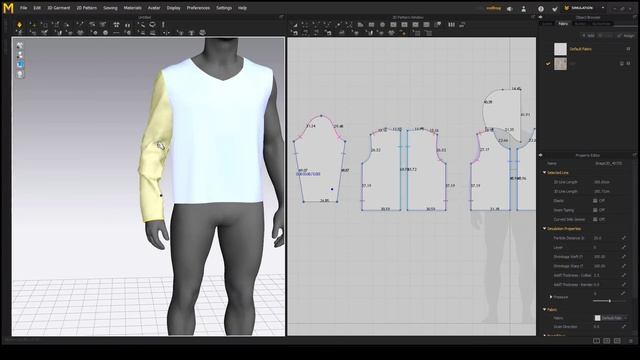
Task: Click the blue highlighted icon in 3D viewport sidebar
Action: click(20, 64)
